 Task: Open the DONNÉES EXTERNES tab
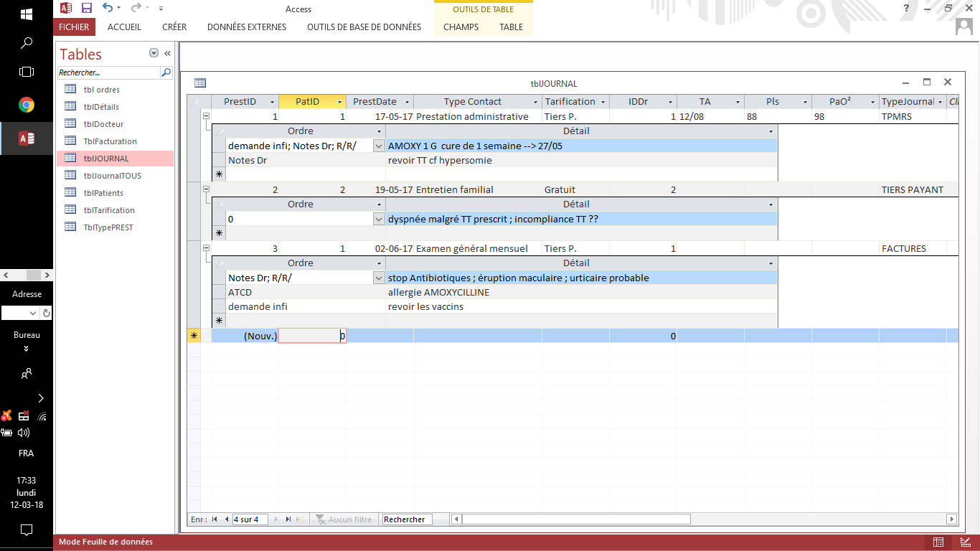[x=247, y=27]
